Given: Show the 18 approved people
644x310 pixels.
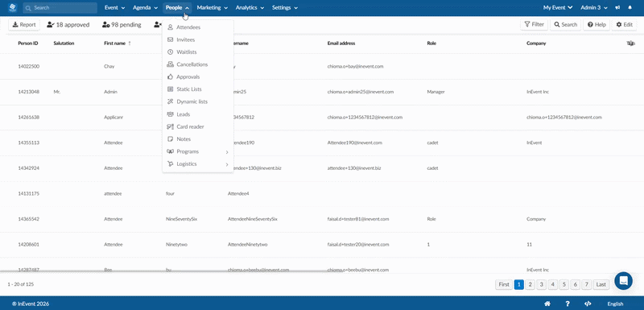Looking at the screenshot, I should point(68,25).
